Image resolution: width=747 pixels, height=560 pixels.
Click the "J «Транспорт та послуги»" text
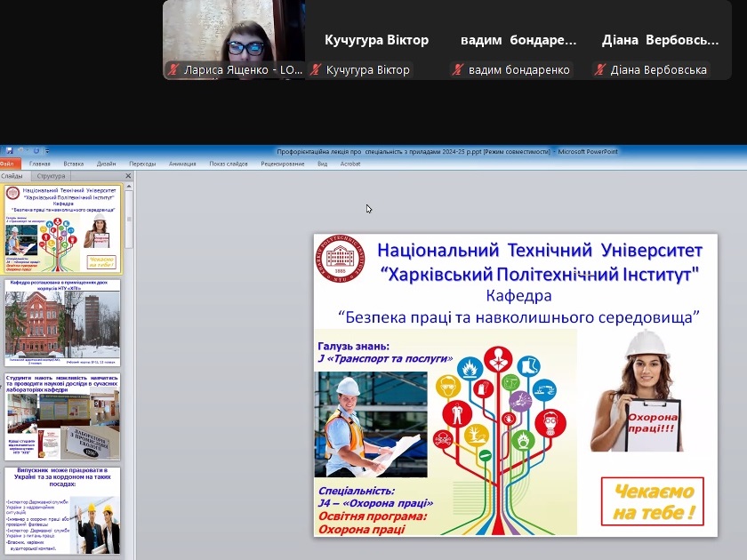point(385,358)
